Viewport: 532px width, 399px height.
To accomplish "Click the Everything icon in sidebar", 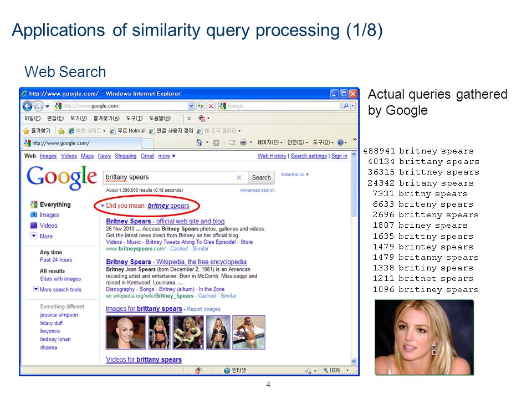I will [x=34, y=204].
